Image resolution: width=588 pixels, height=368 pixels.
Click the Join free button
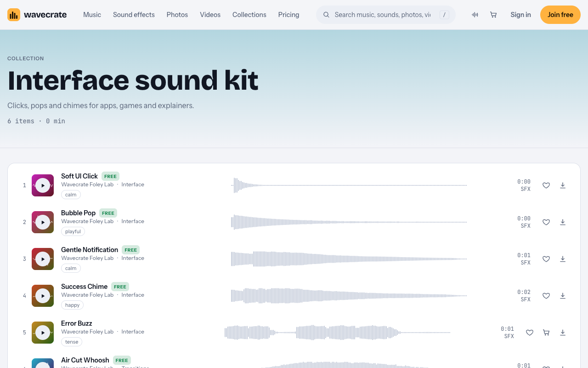pos(560,15)
